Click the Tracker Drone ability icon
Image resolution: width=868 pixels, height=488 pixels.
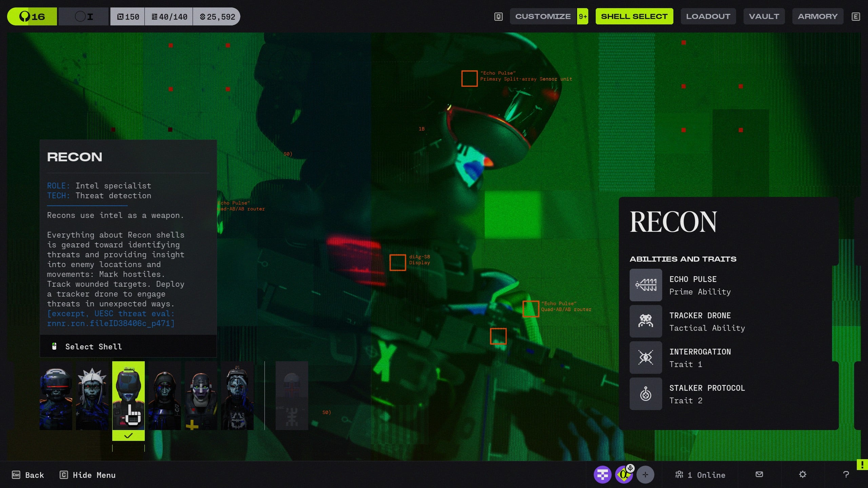click(646, 321)
